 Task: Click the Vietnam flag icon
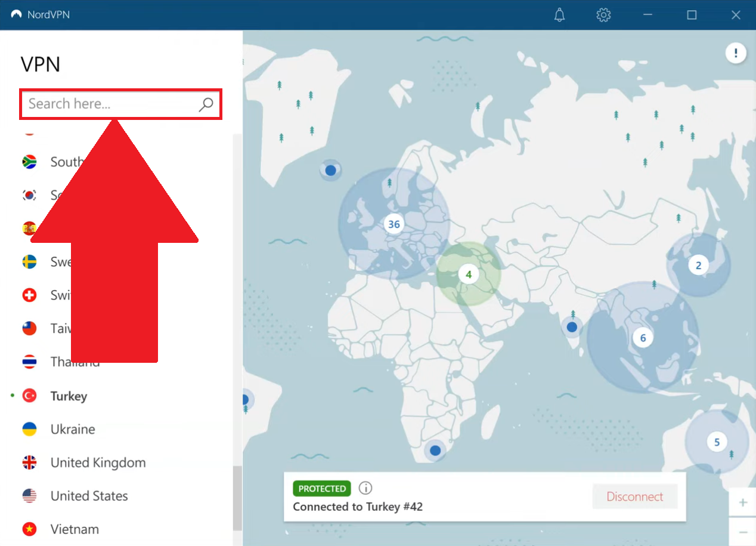29,529
